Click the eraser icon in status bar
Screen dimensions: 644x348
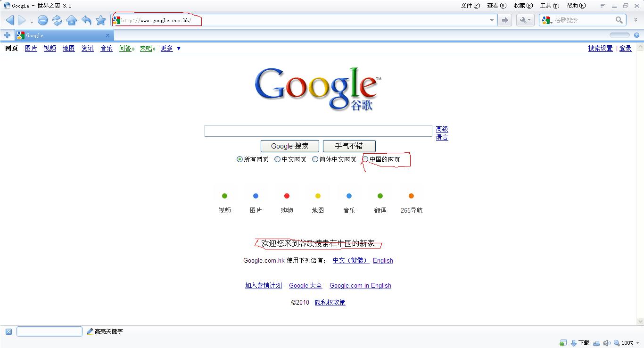(596, 343)
